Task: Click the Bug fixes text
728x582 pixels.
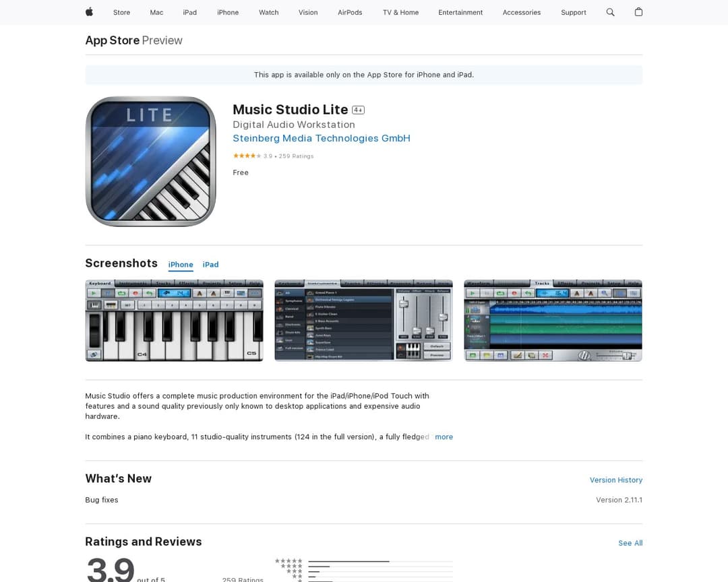Action: point(102,500)
